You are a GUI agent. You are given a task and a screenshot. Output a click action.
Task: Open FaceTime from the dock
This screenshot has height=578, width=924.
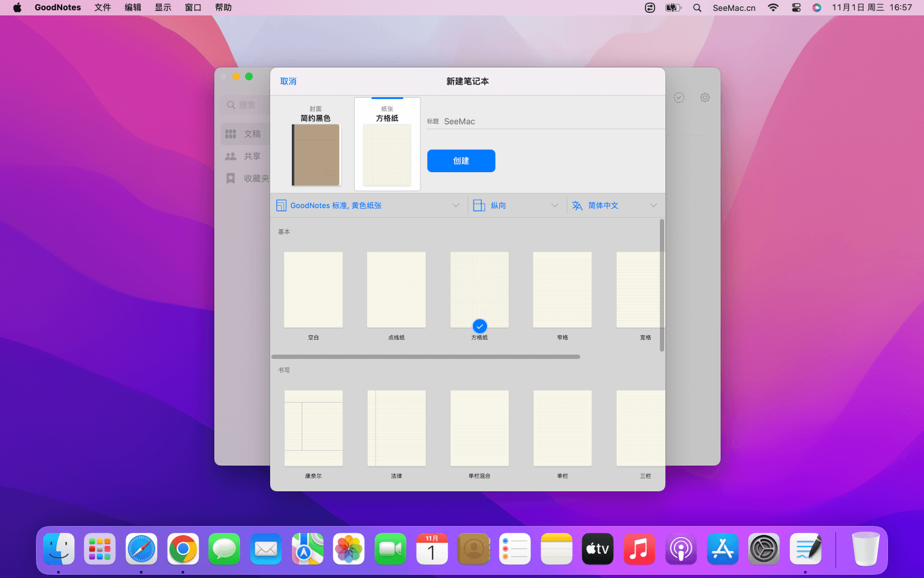390,549
